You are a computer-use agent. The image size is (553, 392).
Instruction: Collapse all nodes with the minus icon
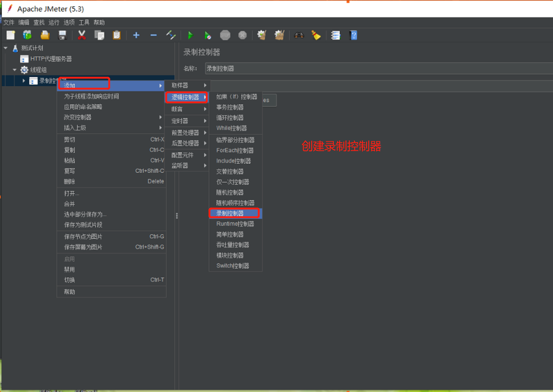tap(154, 35)
